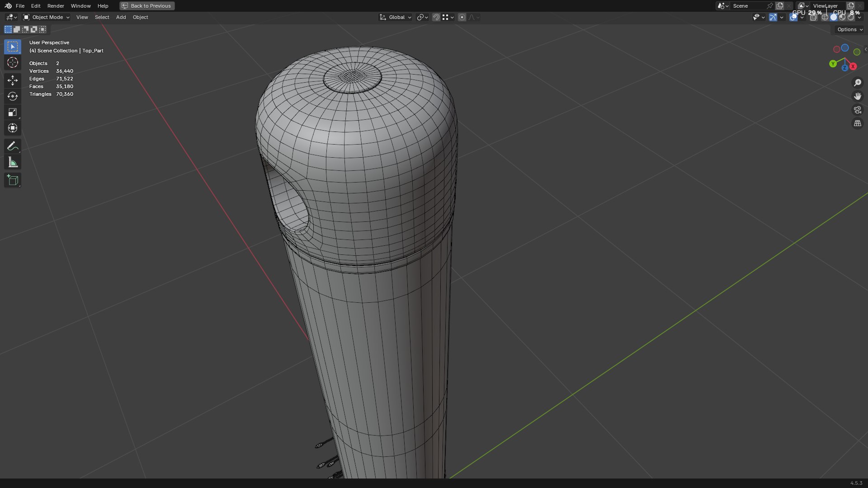
Task: Click the Pan view hand icon
Action: [858, 96]
